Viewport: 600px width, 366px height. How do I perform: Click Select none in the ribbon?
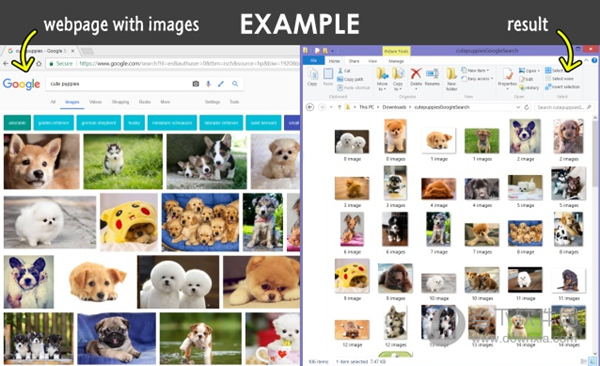pos(559,79)
